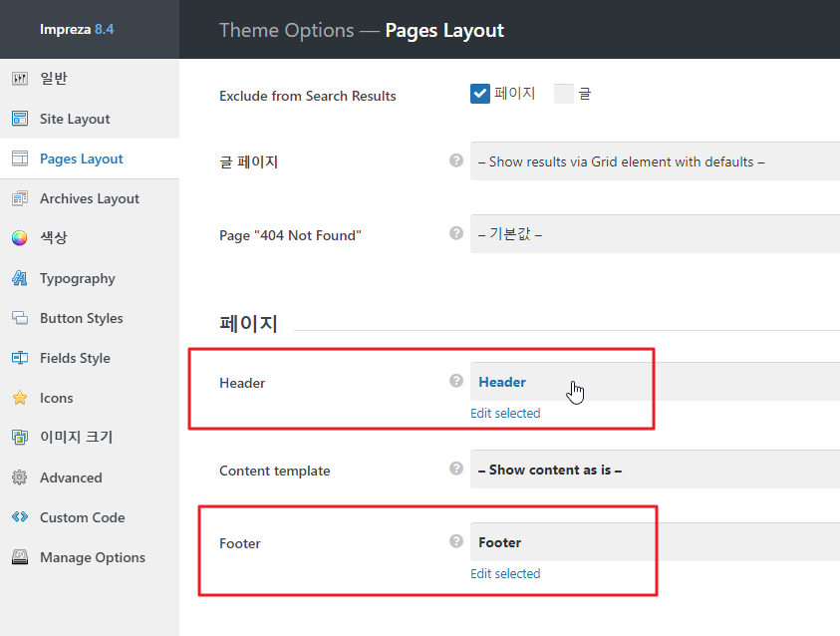Click the Icons star icon

click(19, 398)
